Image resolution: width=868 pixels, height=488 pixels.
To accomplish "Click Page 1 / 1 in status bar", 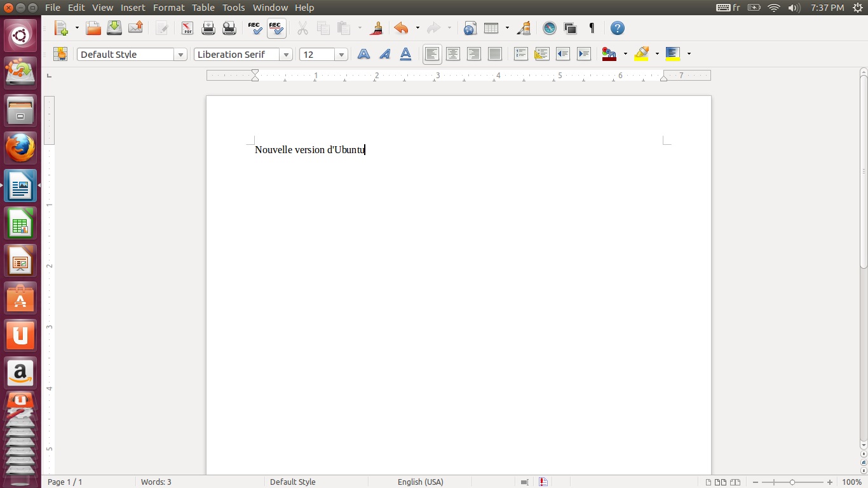I will pos(65,482).
